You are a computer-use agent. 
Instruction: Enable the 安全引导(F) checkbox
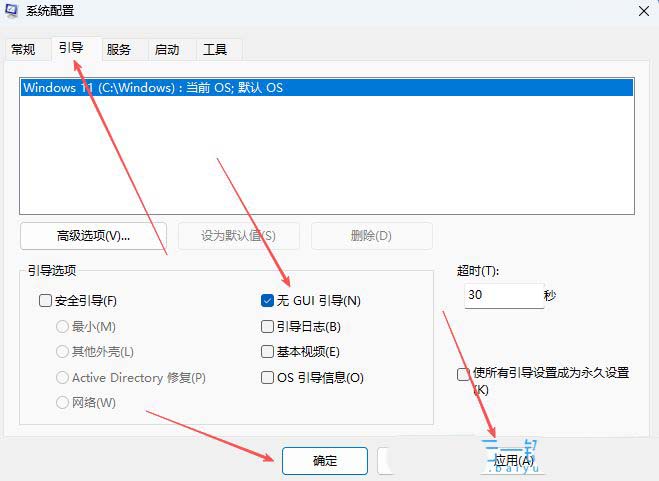click(45, 301)
